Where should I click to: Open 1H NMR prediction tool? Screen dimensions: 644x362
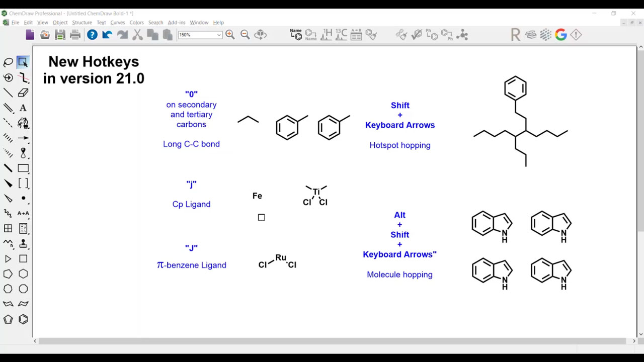(x=327, y=35)
